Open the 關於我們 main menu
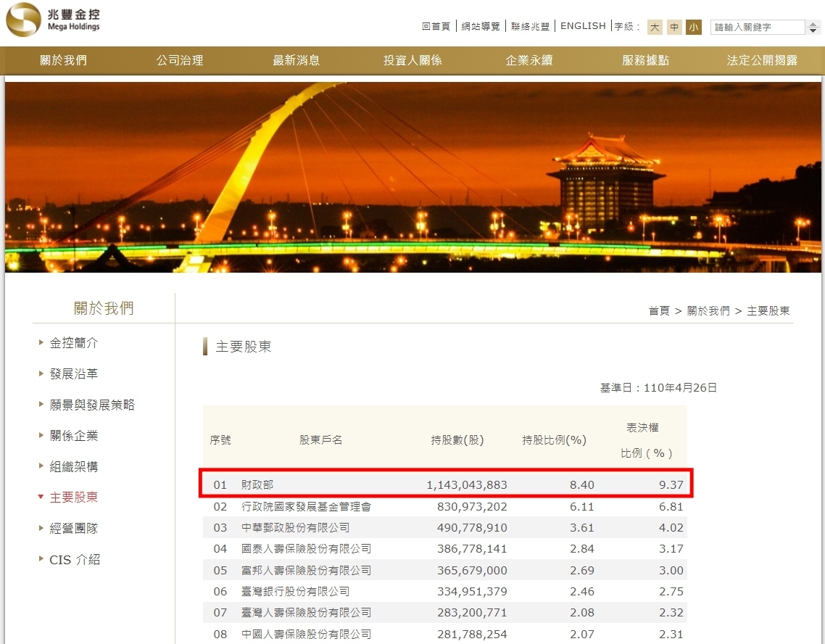 click(x=63, y=61)
